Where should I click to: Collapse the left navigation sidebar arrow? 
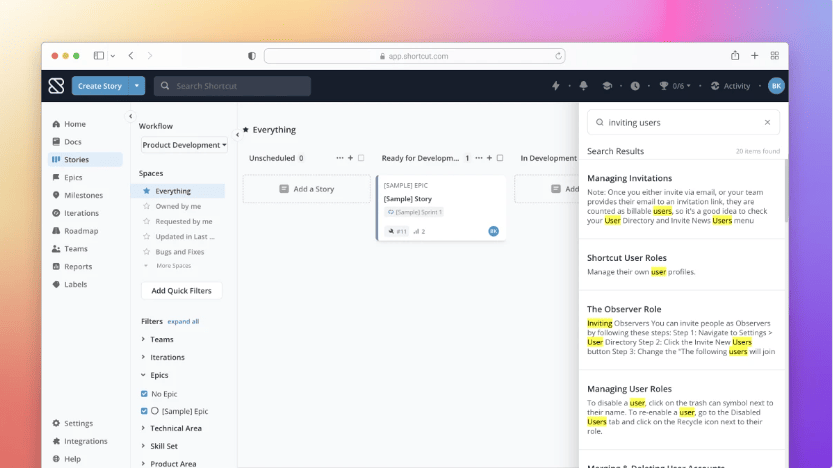(x=130, y=116)
